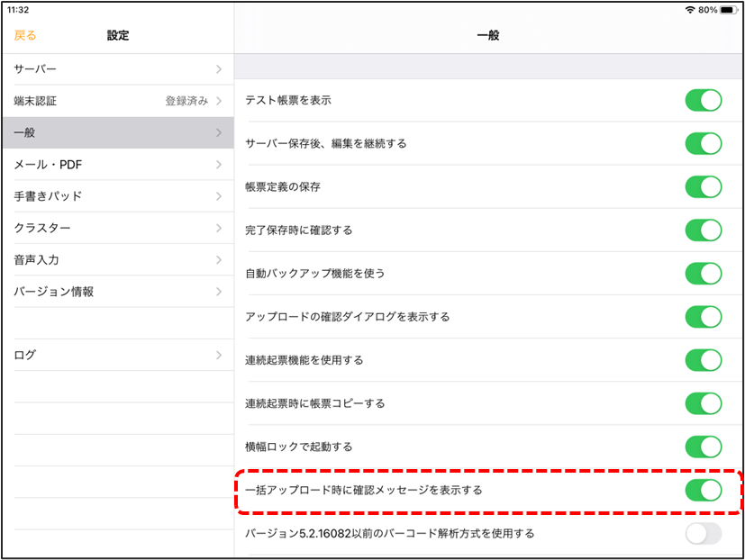Expand the 手書きパッド chevron arrow
The height and width of the screenshot is (560, 745).
(x=219, y=196)
